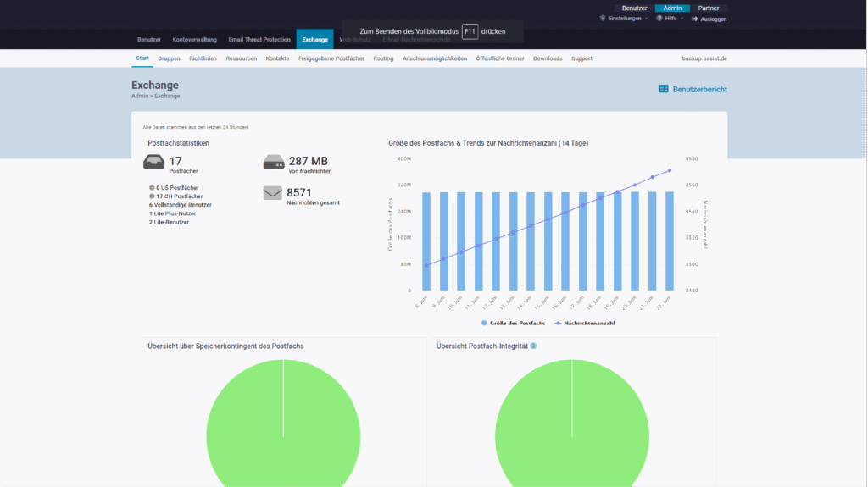Click the blue bar for 22. Juni
This screenshot has height=487, width=868.
click(x=670, y=241)
